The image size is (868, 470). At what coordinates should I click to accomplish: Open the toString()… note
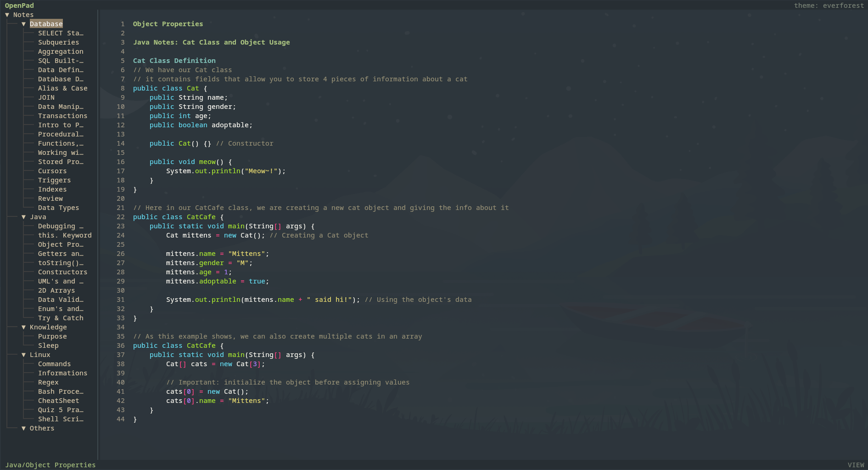point(61,263)
